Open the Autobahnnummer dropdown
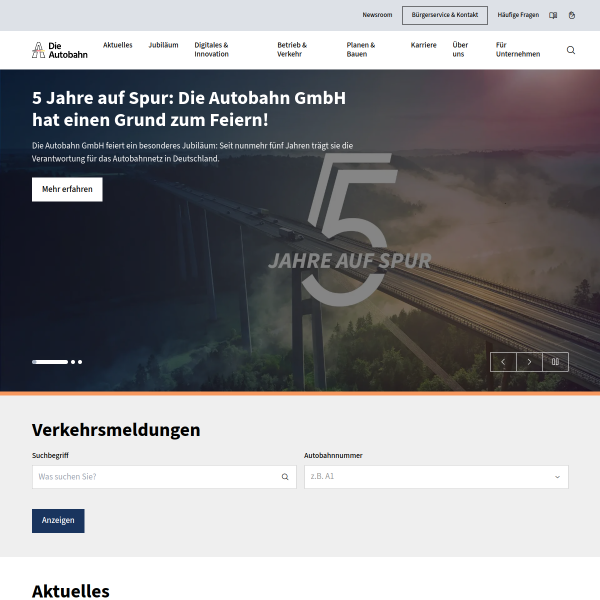The width and height of the screenshot is (600, 600). (436, 477)
